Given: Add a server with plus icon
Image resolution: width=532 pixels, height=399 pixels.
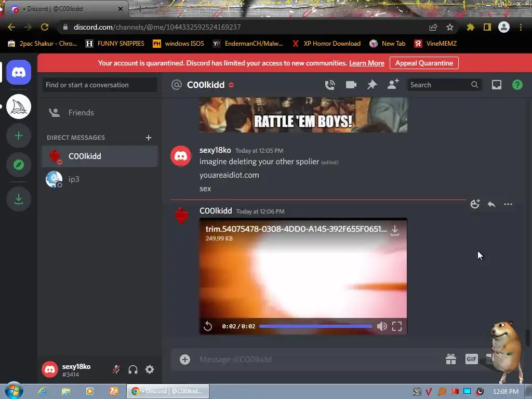Looking at the screenshot, I should (19, 136).
